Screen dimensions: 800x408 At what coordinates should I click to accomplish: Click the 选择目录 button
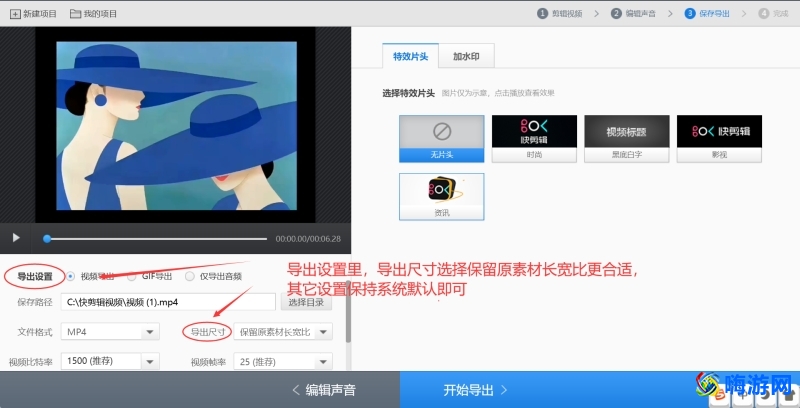click(306, 302)
